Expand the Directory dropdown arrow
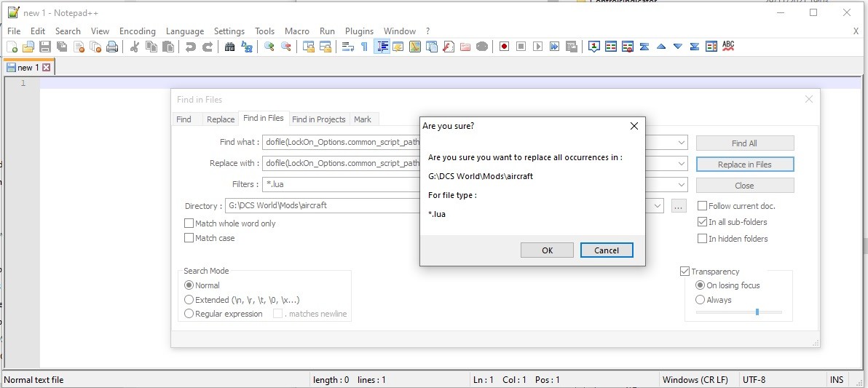This screenshot has width=868, height=388. coord(658,206)
